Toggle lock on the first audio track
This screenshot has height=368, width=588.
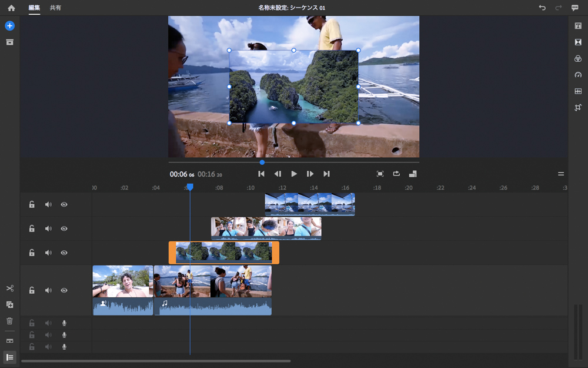pos(32,323)
